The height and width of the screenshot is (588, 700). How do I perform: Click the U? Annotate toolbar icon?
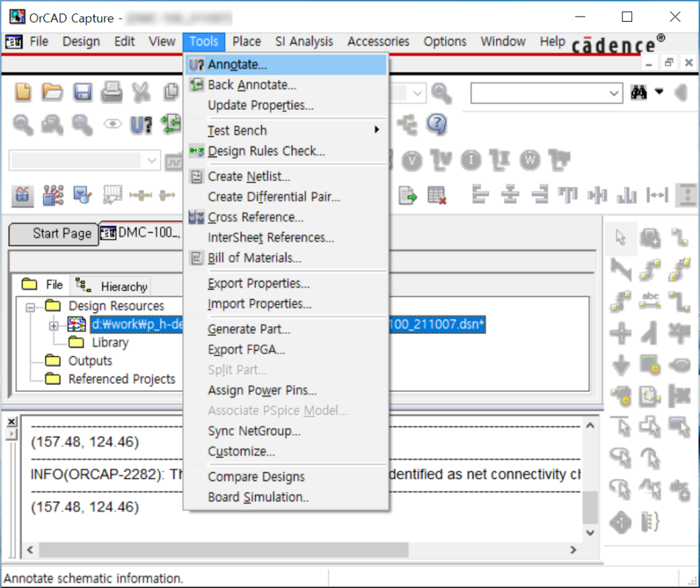pyautogui.click(x=141, y=125)
